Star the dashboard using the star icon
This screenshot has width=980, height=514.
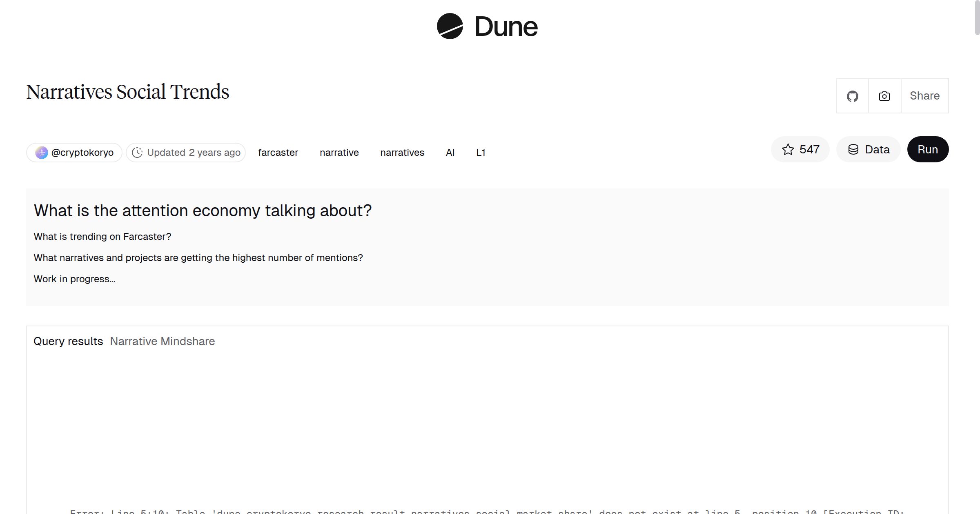pos(788,149)
